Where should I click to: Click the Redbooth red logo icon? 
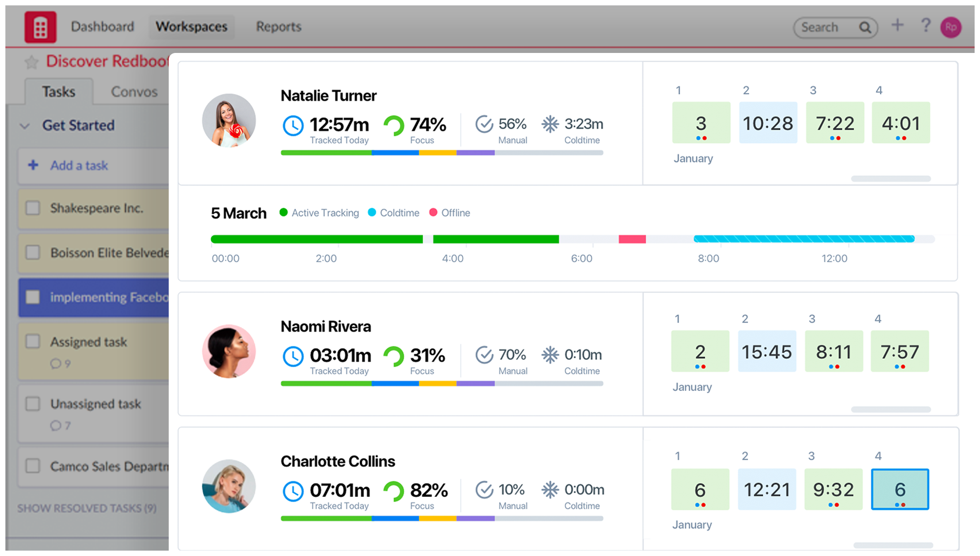pyautogui.click(x=40, y=27)
